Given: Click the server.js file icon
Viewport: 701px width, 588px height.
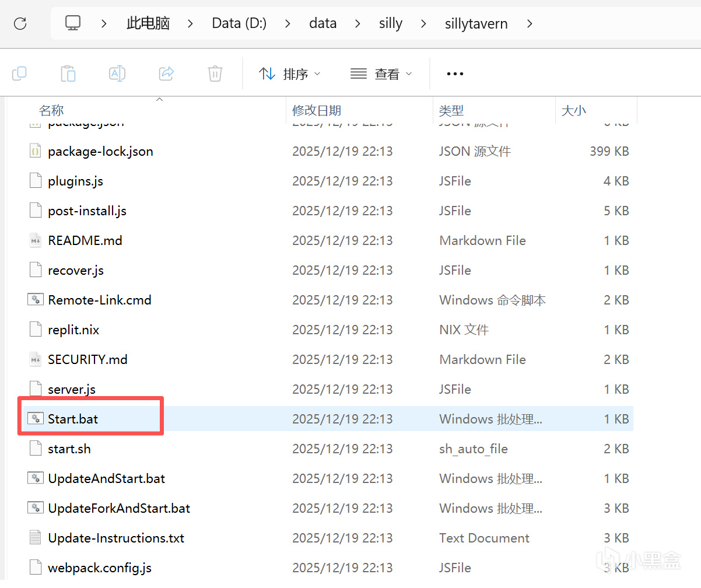Looking at the screenshot, I should pyautogui.click(x=36, y=389).
